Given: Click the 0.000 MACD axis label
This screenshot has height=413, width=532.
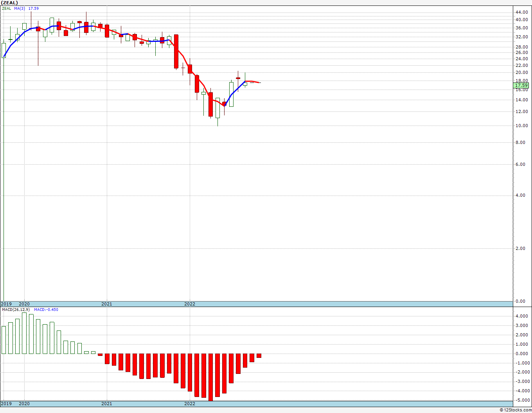Looking at the screenshot, I should coord(522,354).
